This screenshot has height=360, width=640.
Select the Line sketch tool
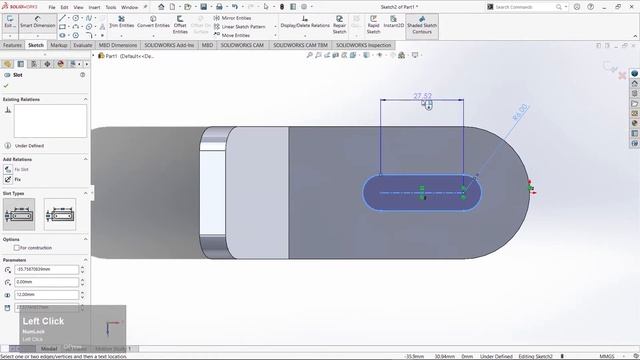62,18
